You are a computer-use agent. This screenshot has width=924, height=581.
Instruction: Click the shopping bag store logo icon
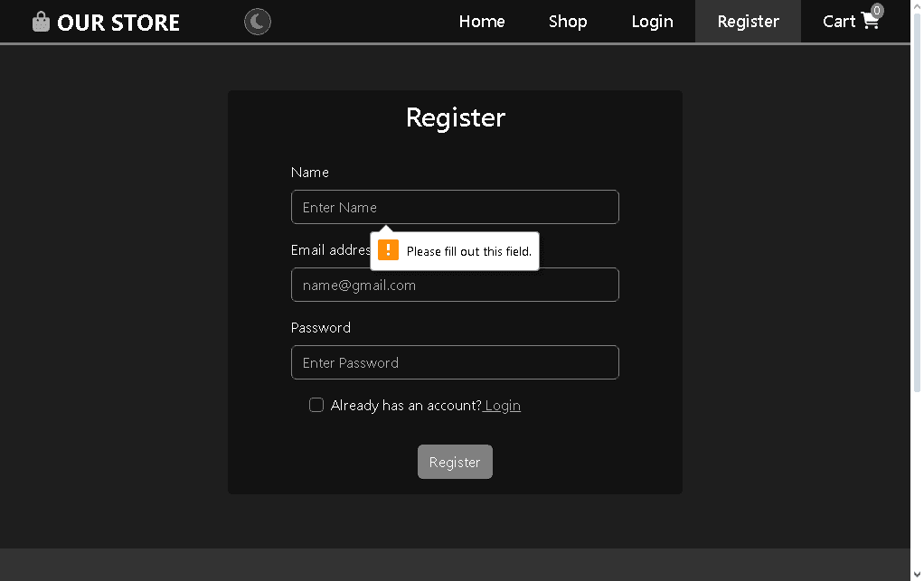[41, 22]
